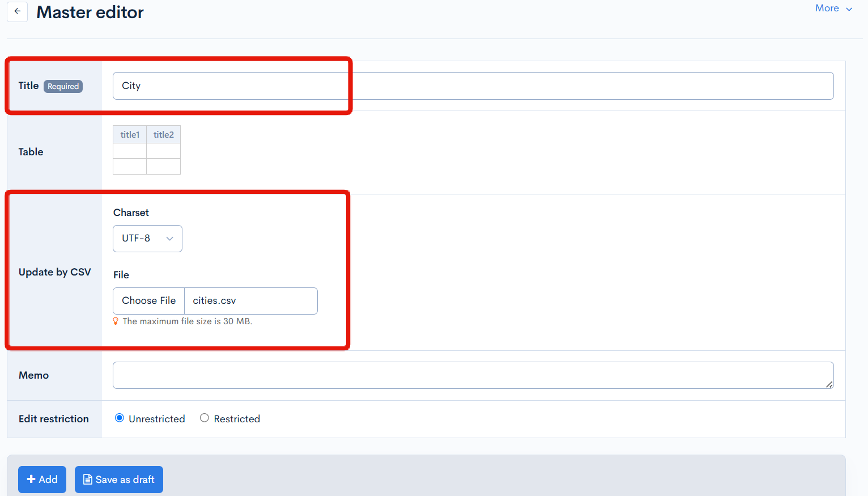Click the filename field showing cities.csv
This screenshot has height=496, width=868.
coord(249,300)
